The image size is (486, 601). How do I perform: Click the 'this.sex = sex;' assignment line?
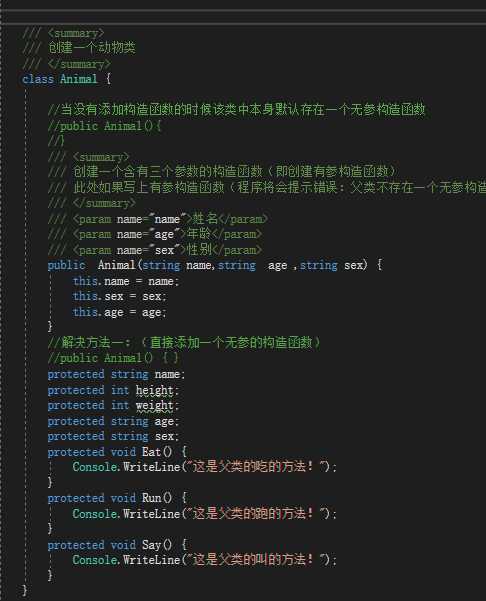[120, 297]
